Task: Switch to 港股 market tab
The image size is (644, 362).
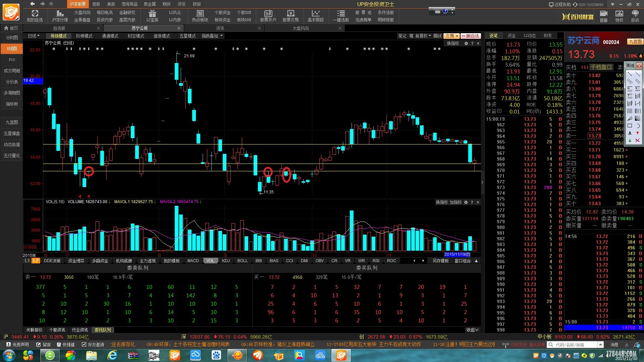Action: [x=96, y=4]
